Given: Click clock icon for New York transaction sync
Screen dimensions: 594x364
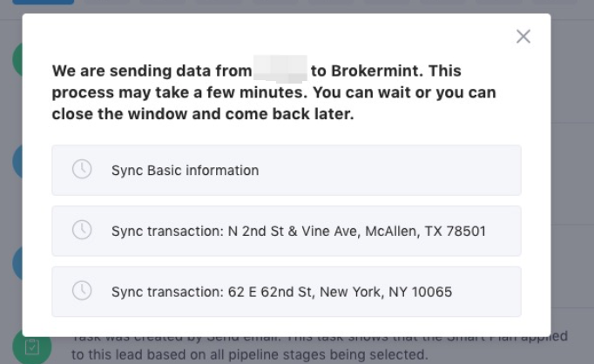Looking at the screenshot, I should point(82,292).
